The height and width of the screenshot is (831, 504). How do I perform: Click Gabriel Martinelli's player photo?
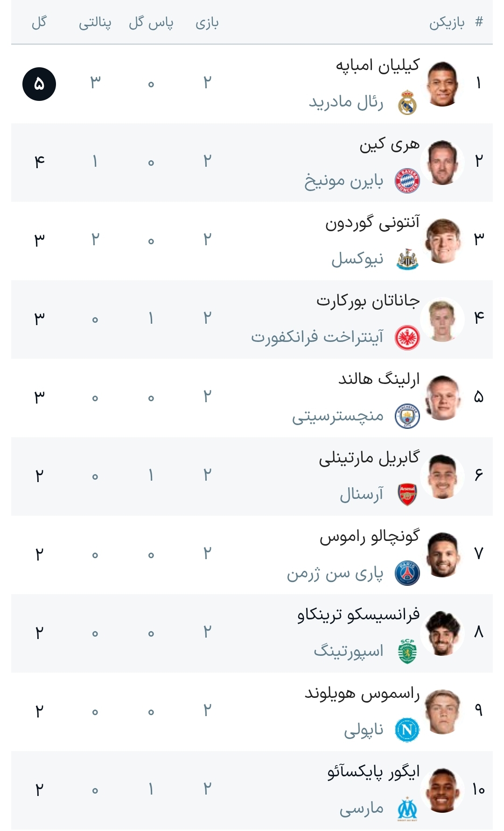click(x=442, y=476)
